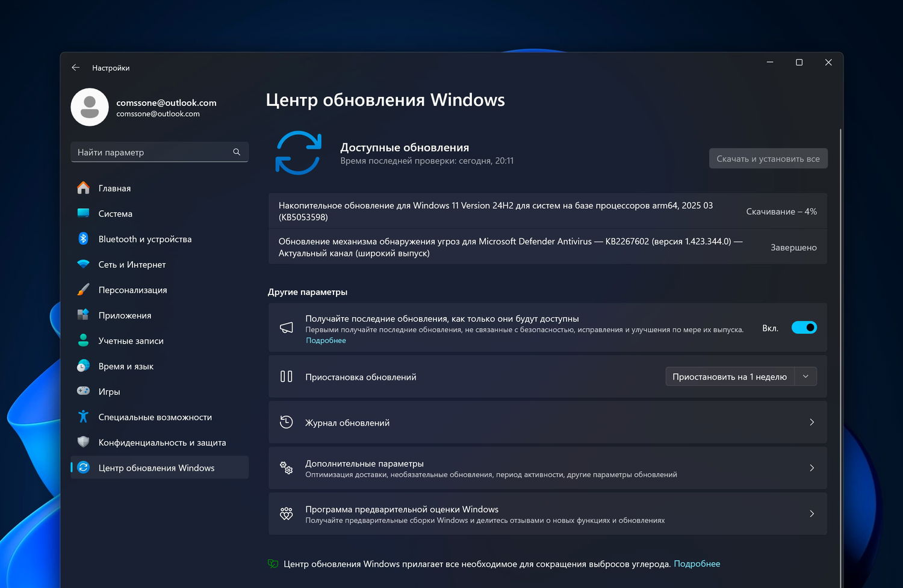Click the user account avatar picture
The height and width of the screenshot is (588, 903).
(x=90, y=107)
